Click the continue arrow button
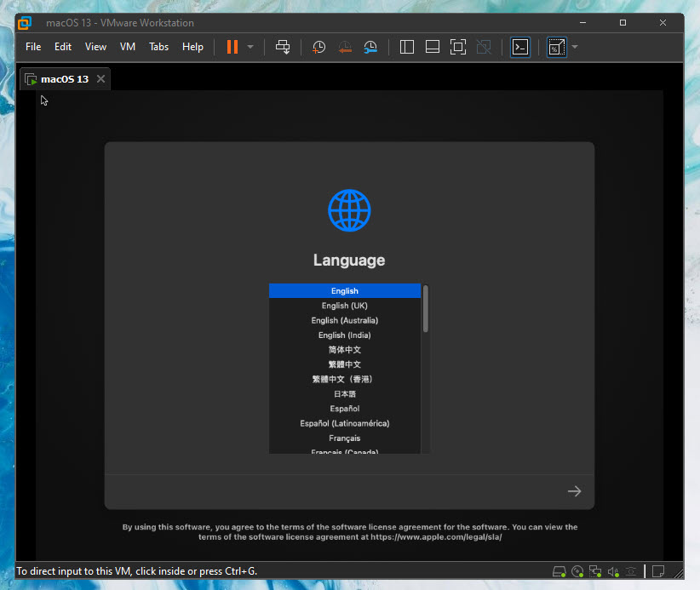The width and height of the screenshot is (700, 590). (575, 491)
